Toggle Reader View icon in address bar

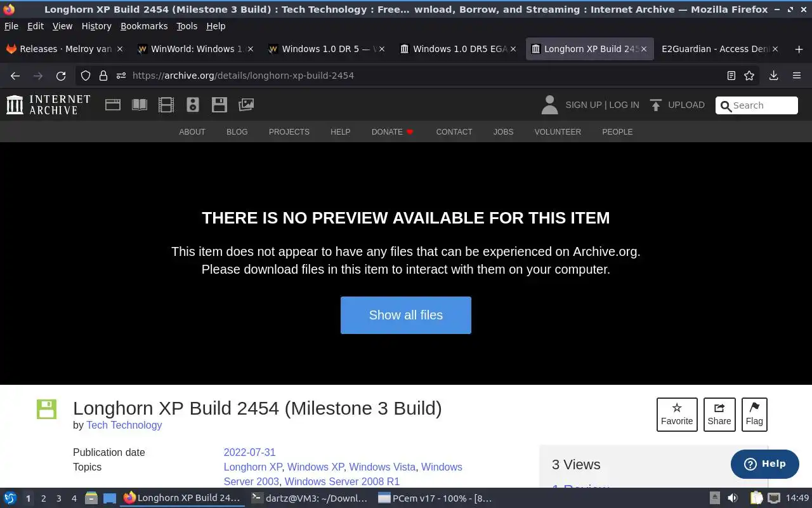click(x=731, y=76)
